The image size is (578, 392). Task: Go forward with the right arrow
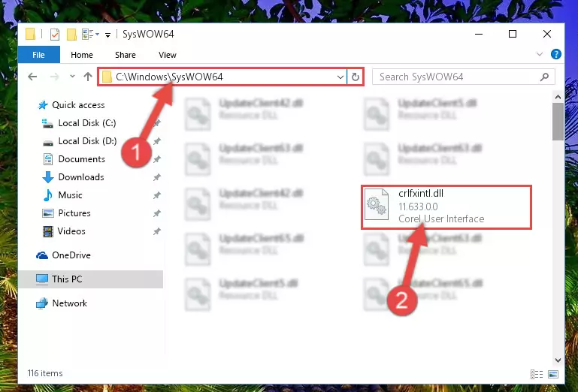(54, 77)
